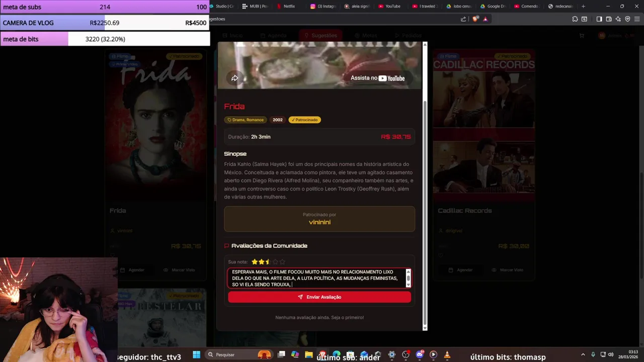Click the meta de bits progress bar
The image size is (644, 362).
[105, 39]
